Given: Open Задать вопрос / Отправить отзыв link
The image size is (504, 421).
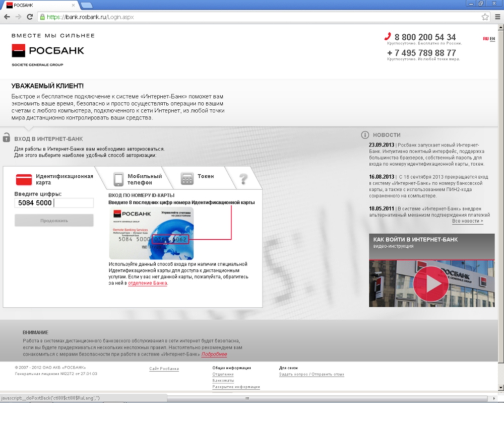Looking at the screenshot, I should pyautogui.click(x=311, y=374).
